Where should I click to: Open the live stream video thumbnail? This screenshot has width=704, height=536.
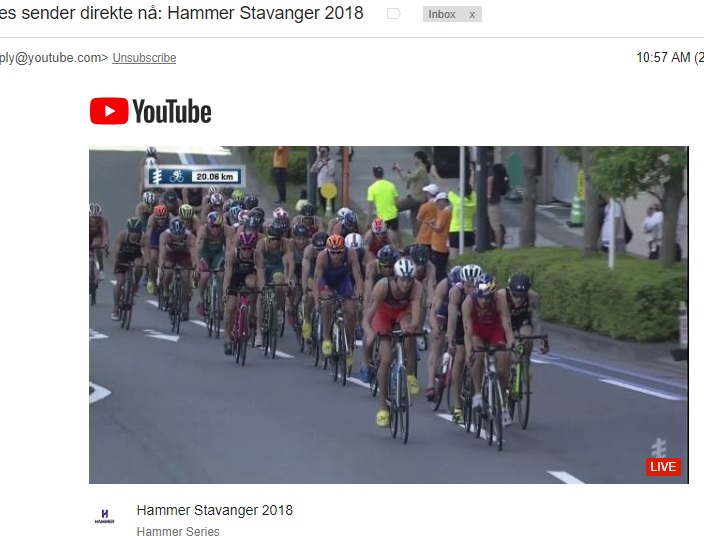pyautogui.click(x=388, y=315)
